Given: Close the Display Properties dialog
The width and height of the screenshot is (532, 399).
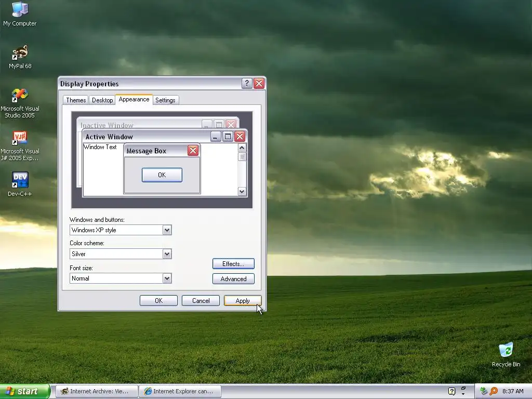Looking at the screenshot, I should point(259,83).
